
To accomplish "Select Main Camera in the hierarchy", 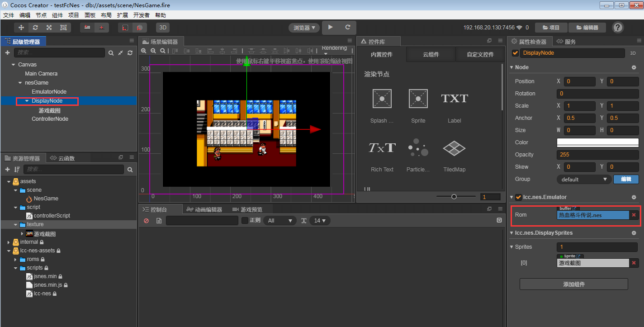I will (x=41, y=74).
